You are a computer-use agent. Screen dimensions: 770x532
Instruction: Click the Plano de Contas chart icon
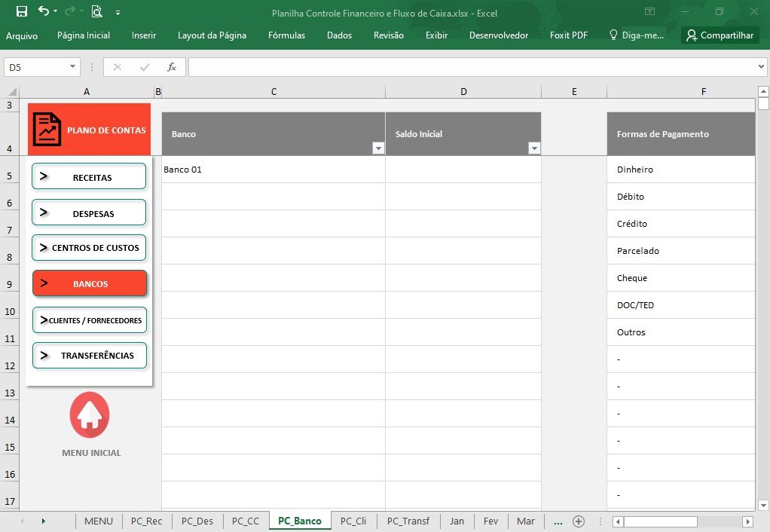[47, 129]
